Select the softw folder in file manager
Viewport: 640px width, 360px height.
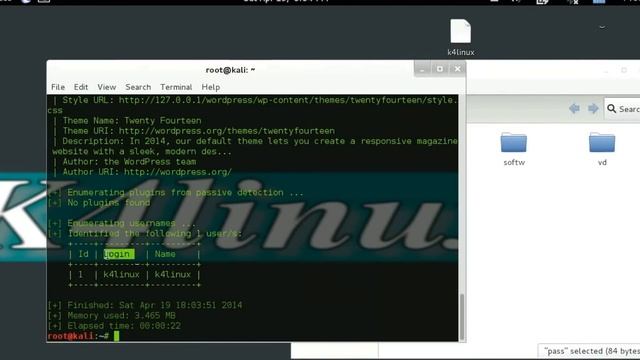514,149
